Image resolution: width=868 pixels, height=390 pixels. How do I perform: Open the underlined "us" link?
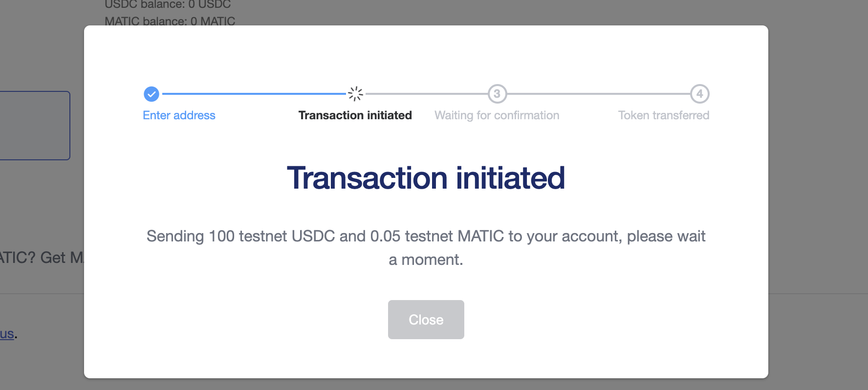point(7,334)
